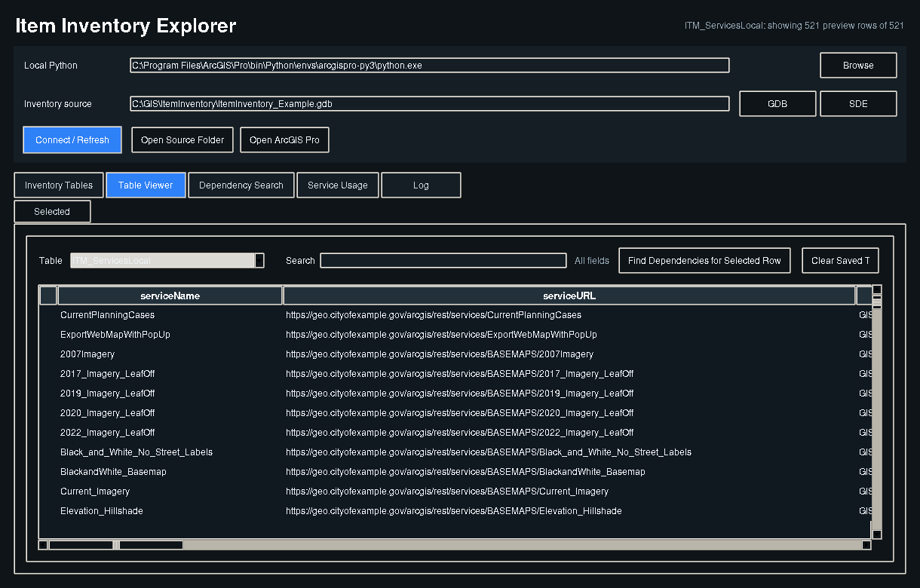Click the Connect / Refresh button

point(72,140)
